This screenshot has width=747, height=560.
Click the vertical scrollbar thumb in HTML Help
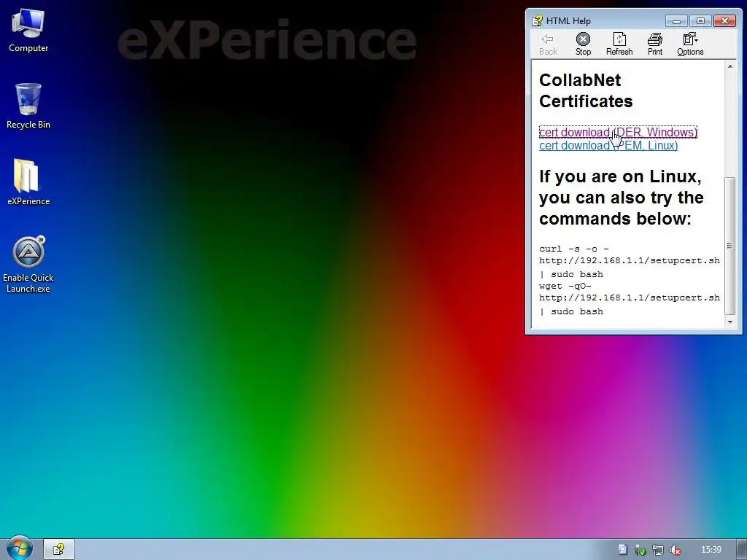pos(729,246)
